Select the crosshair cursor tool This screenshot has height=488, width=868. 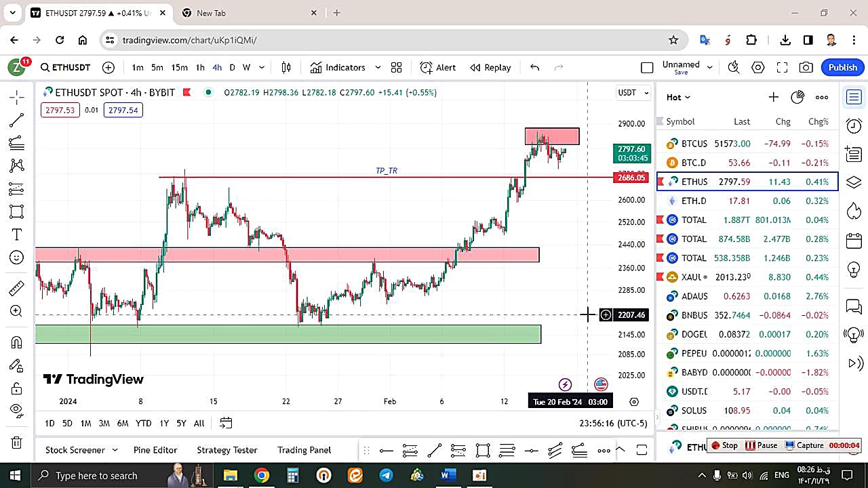pyautogui.click(x=17, y=97)
